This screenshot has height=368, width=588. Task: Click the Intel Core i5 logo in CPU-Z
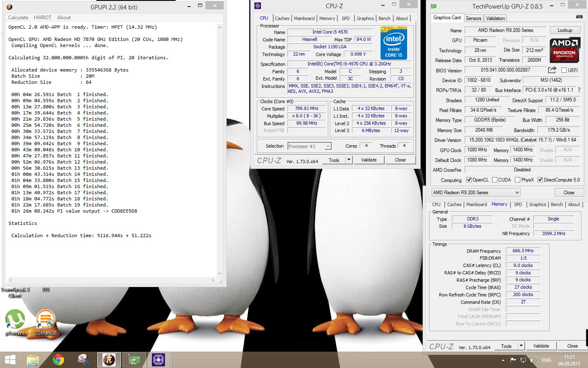click(394, 43)
